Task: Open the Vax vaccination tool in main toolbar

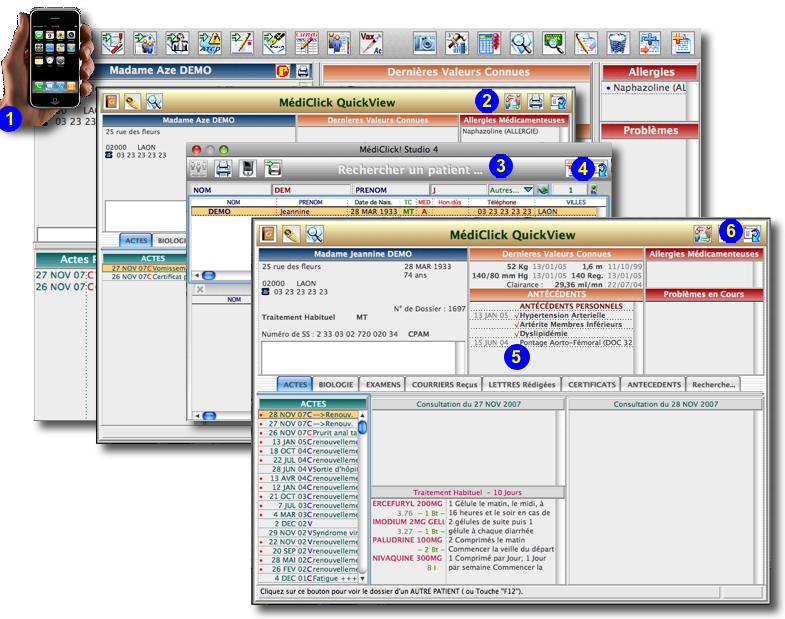Action: 371,43
